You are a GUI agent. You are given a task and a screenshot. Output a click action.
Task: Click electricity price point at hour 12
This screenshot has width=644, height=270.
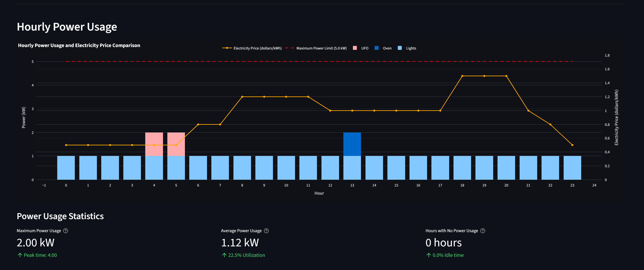pos(330,111)
